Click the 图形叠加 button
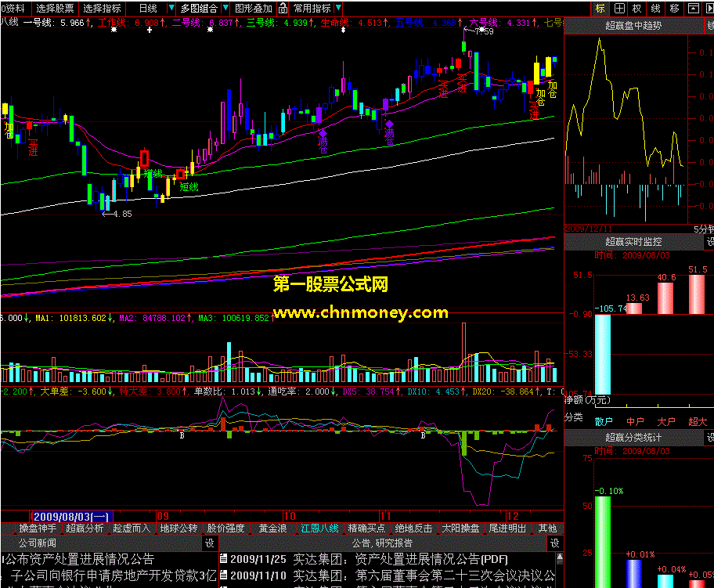714x588 pixels. coord(253,8)
